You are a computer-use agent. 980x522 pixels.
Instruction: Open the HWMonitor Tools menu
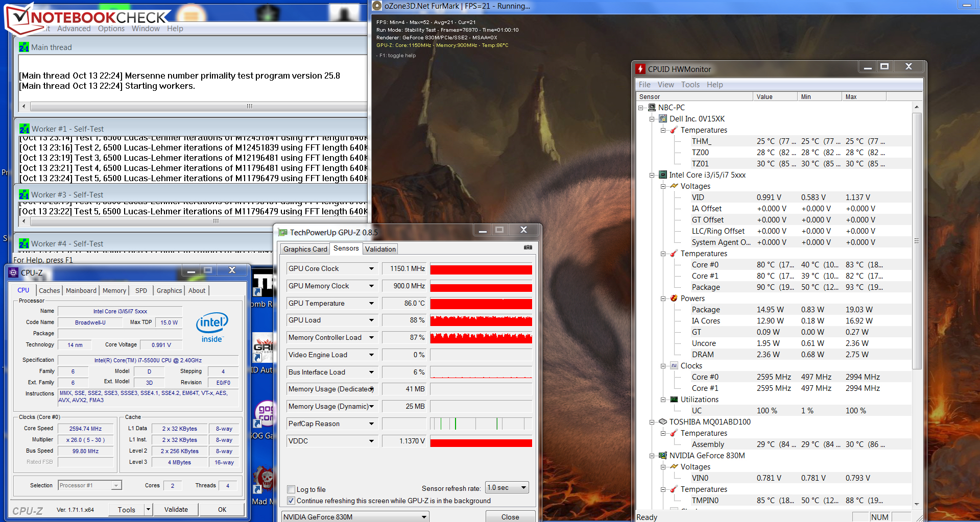[690, 85]
